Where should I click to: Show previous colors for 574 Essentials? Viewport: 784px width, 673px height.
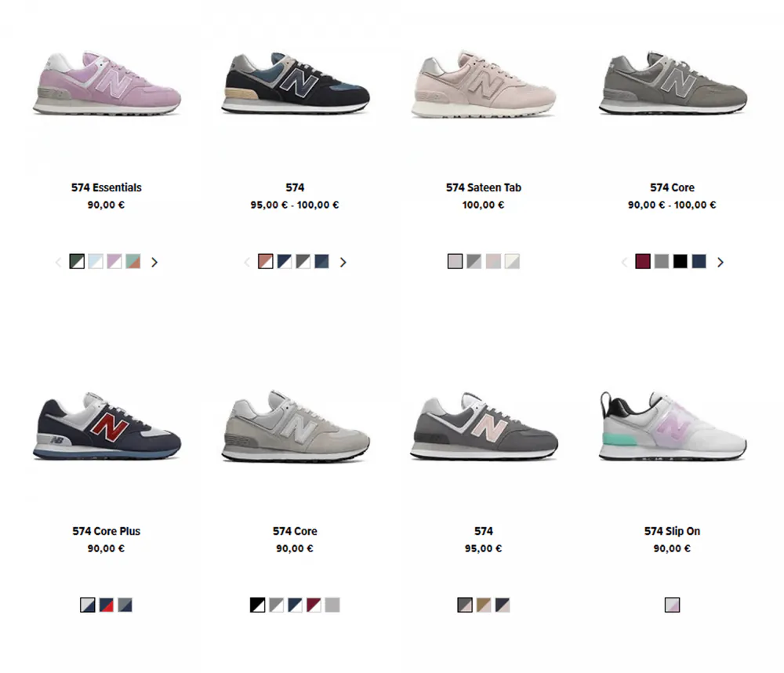click(x=58, y=262)
